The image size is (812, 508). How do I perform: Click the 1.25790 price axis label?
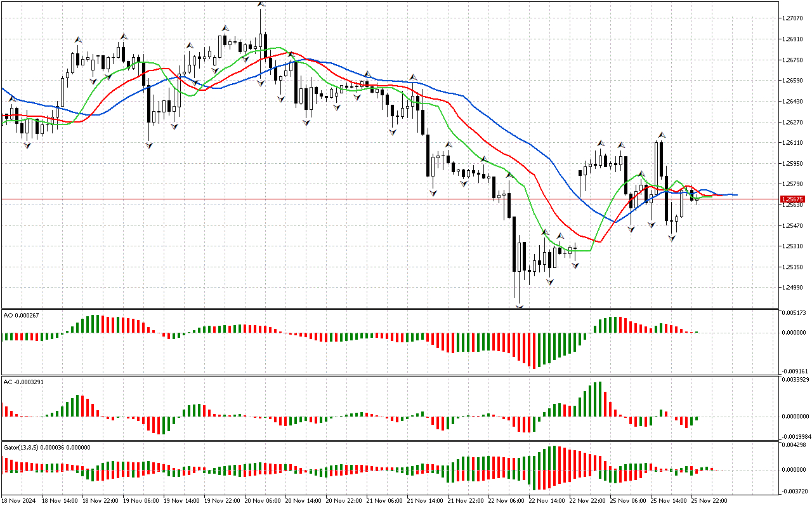point(792,184)
